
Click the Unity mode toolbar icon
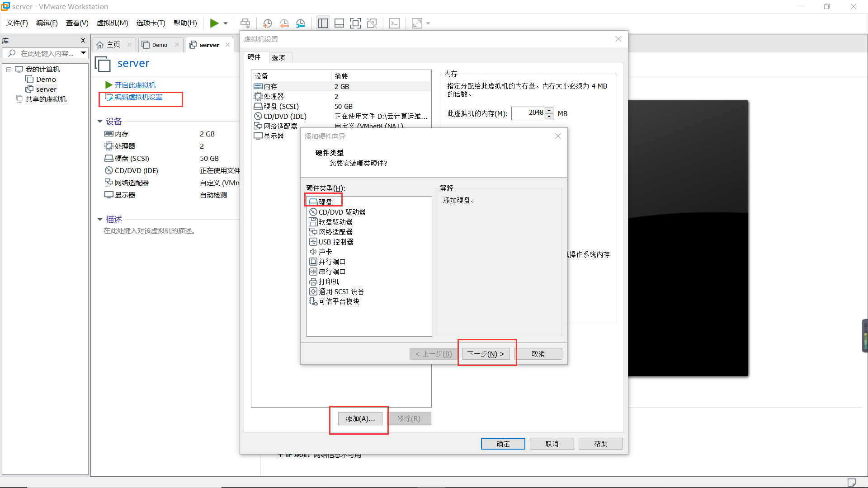coord(372,23)
